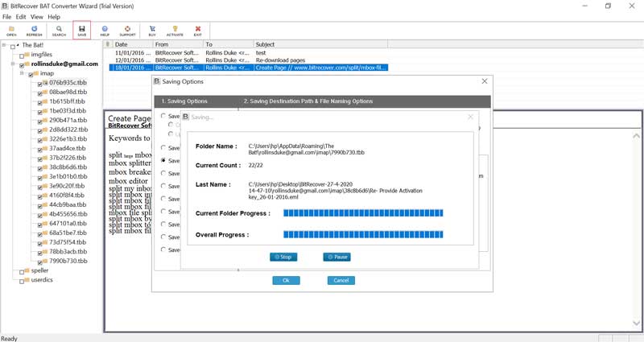Open the File menu
Viewport: 644px width, 342px height.
click(6, 17)
